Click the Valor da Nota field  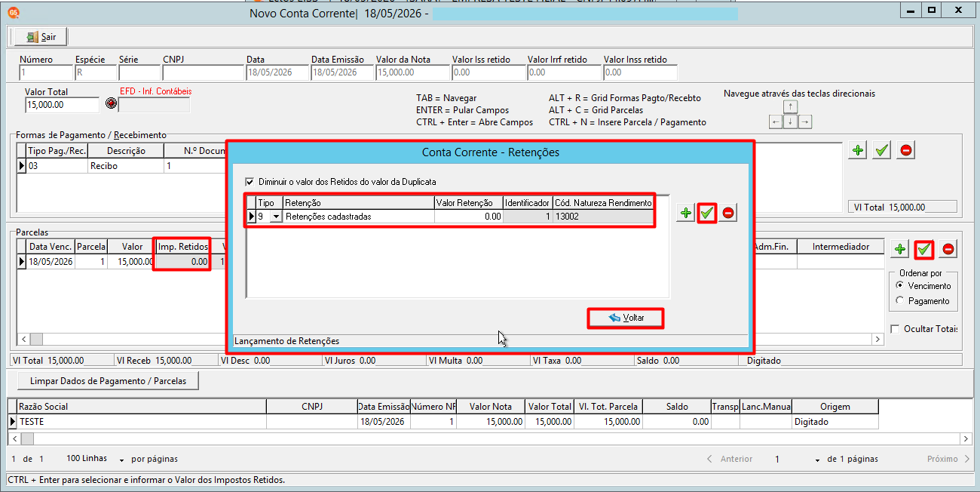[412, 72]
